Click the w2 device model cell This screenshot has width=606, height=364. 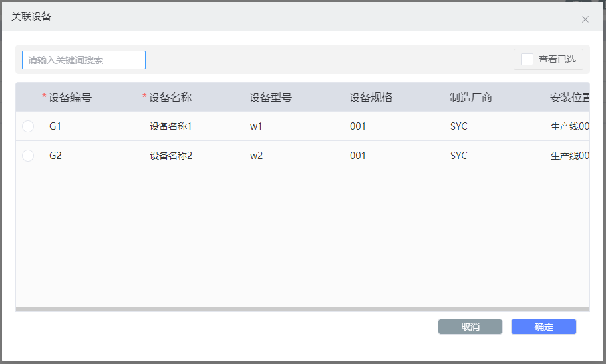[x=256, y=156]
